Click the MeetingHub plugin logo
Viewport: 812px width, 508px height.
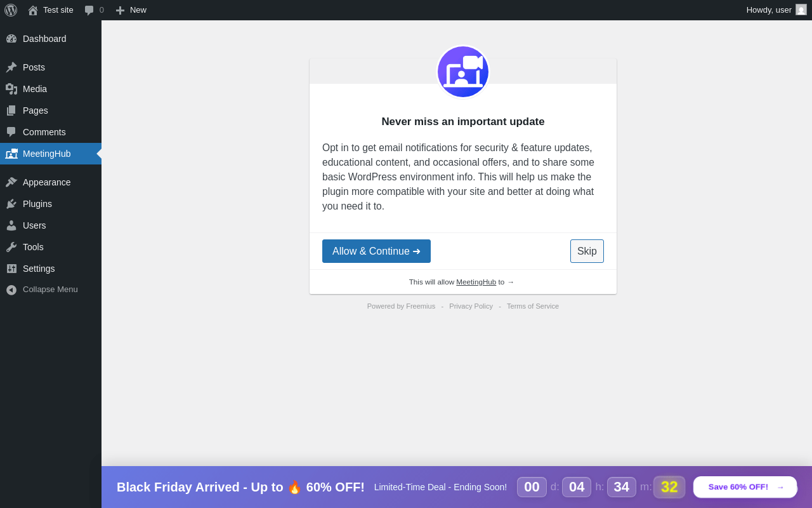click(463, 72)
